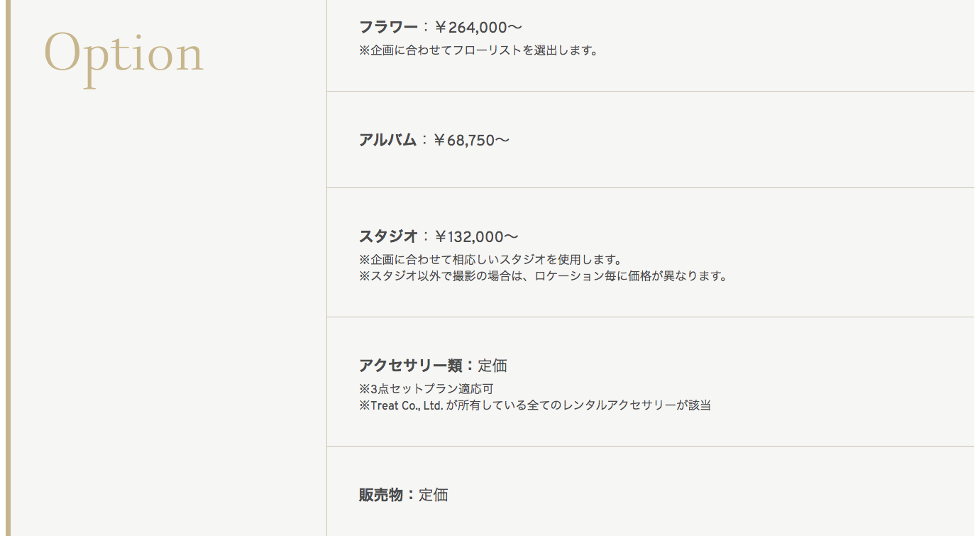Click the divider line below アルバム row
The image size is (980, 536).
651,187
